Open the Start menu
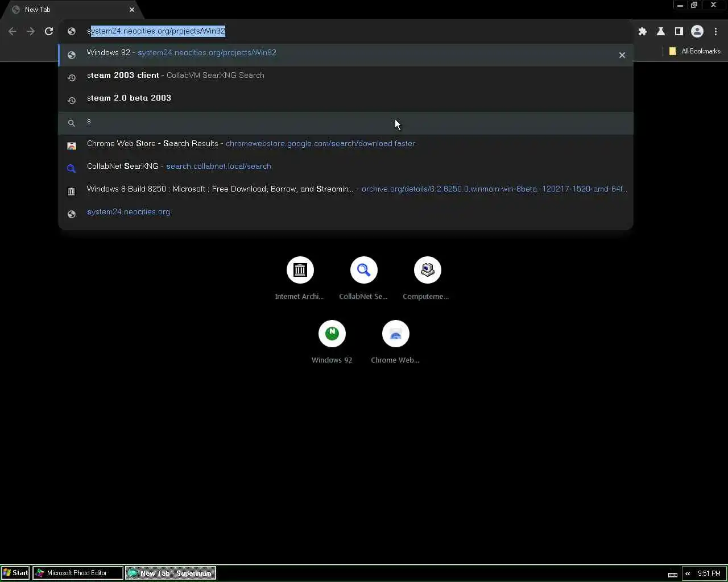This screenshot has width=728, height=582. [15, 573]
